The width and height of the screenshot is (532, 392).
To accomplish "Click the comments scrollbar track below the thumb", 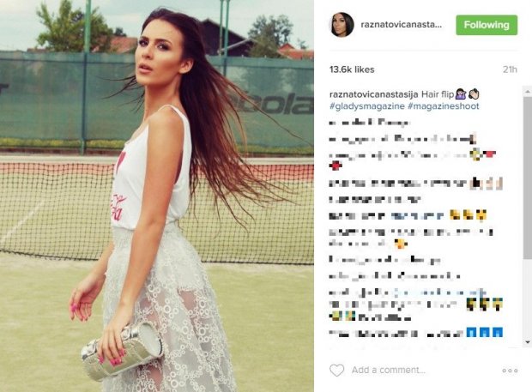I will coord(528,299).
